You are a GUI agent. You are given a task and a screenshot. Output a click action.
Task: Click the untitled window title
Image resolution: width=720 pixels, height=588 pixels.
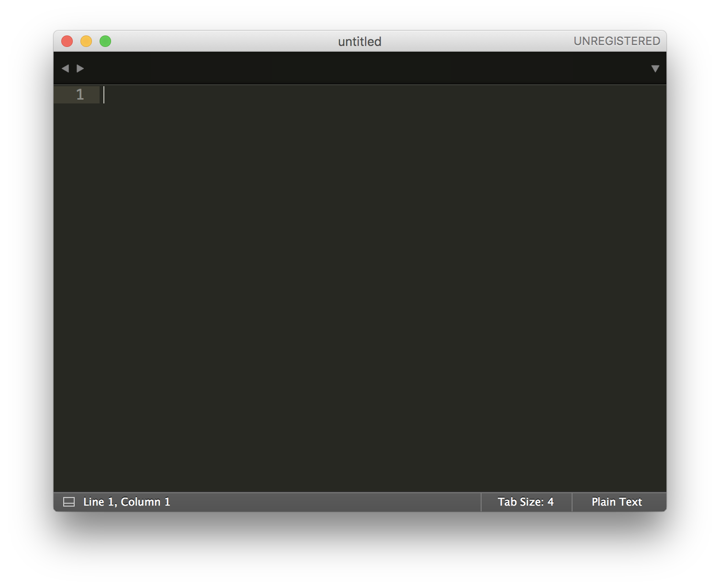click(360, 42)
